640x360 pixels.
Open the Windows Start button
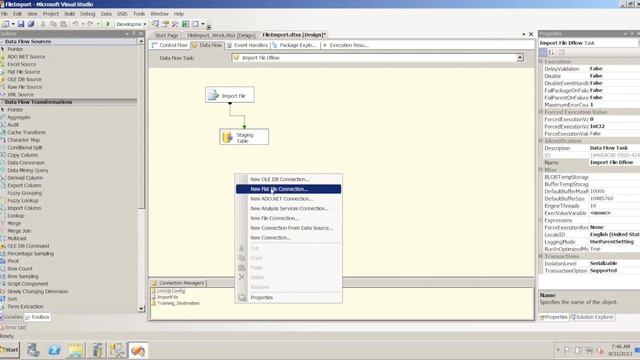pyautogui.click(x=10, y=350)
